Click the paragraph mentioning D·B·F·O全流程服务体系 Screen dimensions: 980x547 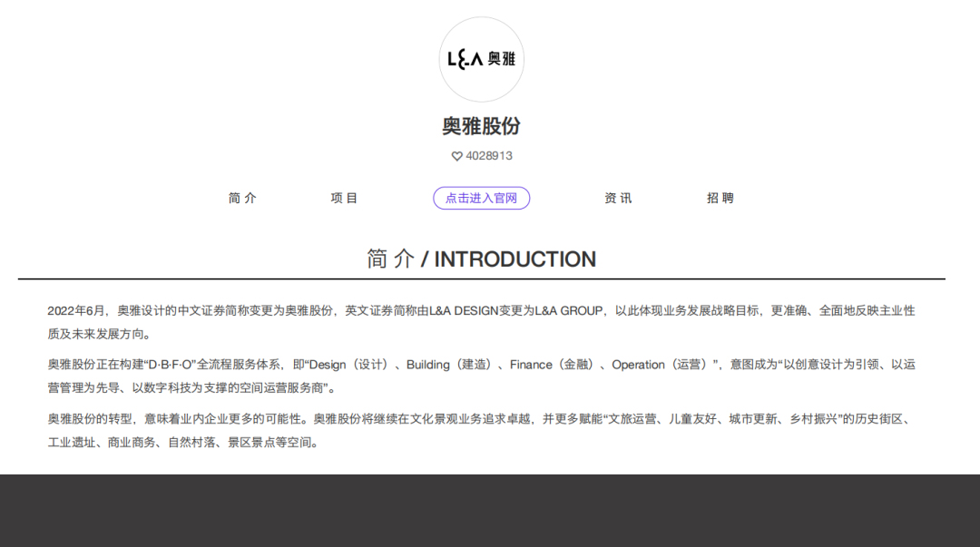tap(481, 376)
